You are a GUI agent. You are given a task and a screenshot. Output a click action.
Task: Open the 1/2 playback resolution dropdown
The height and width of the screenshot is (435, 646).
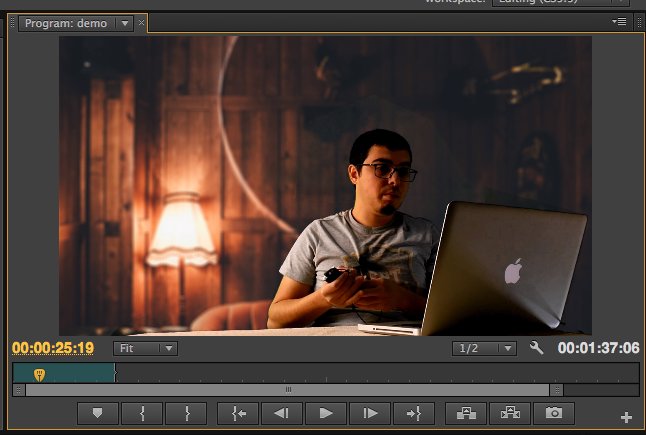(x=484, y=348)
